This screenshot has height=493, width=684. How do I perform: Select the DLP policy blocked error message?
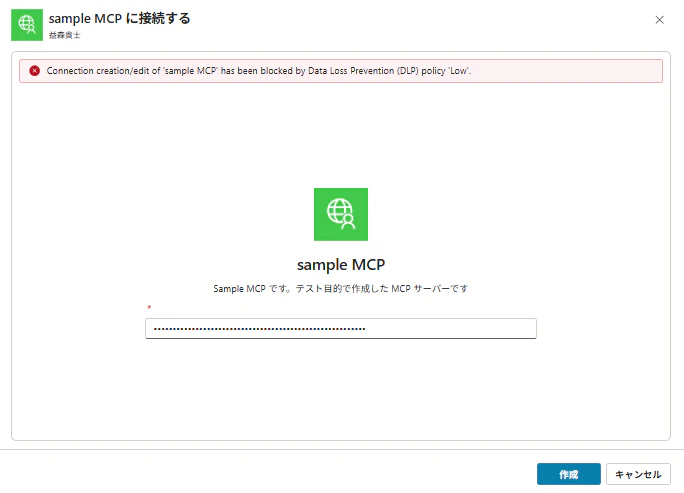pyautogui.click(x=259, y=71)
